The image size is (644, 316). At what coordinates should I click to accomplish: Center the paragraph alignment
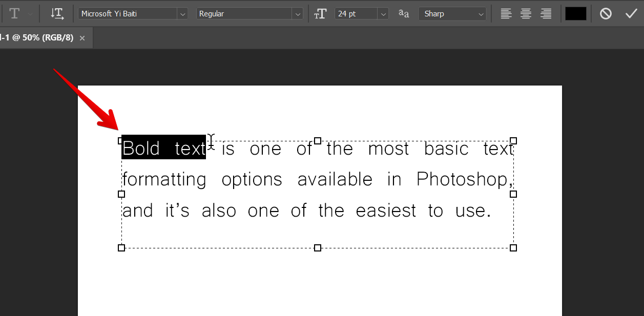(526, 13)
